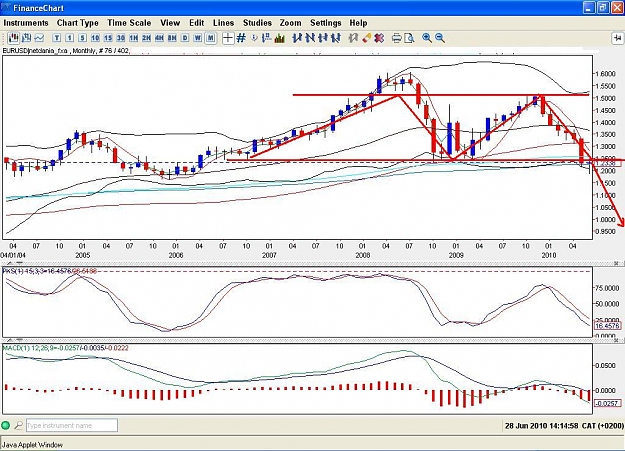Click the 1.6000 price axis label

605,74
